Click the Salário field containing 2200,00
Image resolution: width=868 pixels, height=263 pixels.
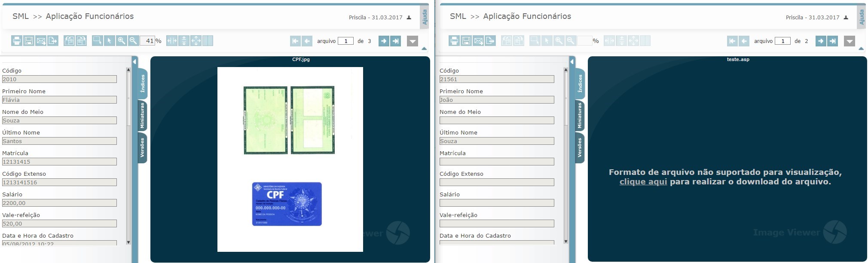point(59,203)
